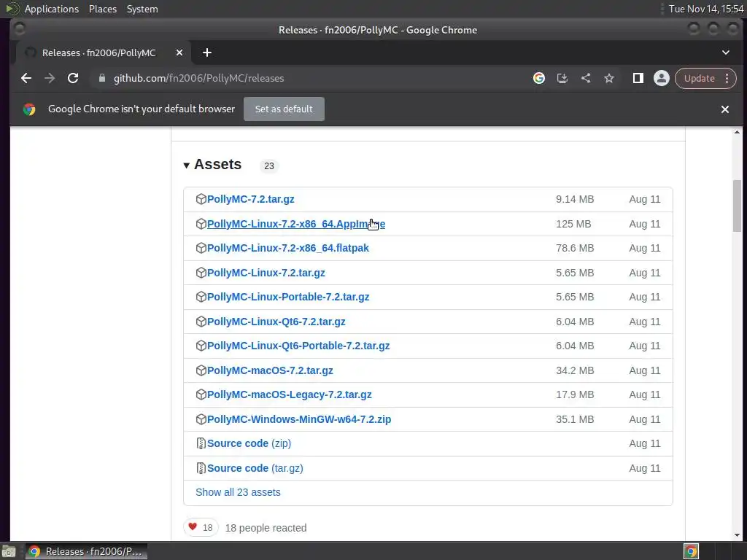Click the '18 people reacted' text
Viewport: 747px width, 560px height.
tap(266, 528)
